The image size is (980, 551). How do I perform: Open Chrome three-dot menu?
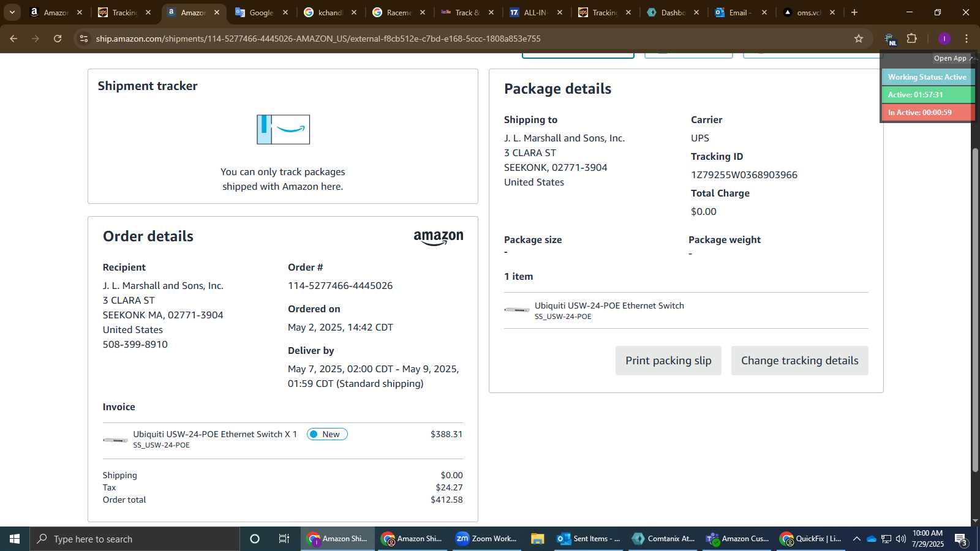point(967,39)
